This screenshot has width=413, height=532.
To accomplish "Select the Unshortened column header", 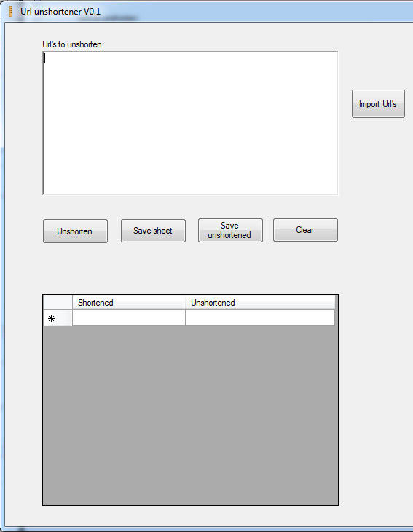I will point(260,302).
